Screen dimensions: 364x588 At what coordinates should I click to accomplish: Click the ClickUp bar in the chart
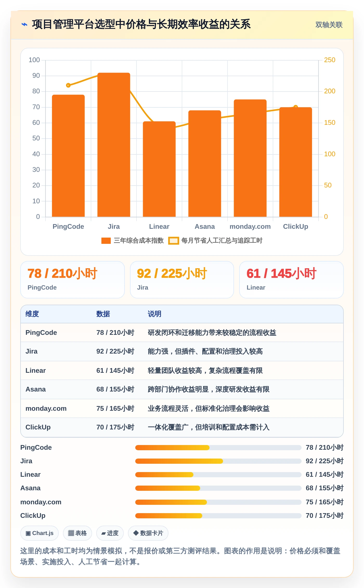coord(296,162)
